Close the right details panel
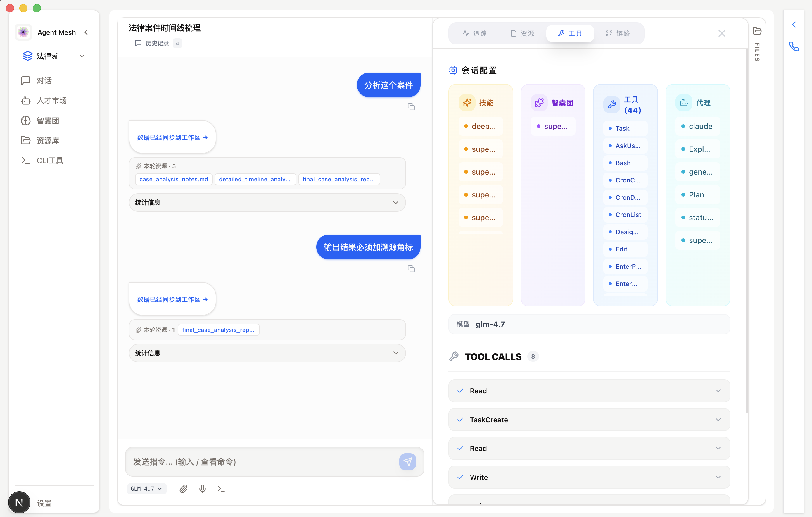Viewport: 812px width, 517px height. pyautogui.click(x=722, y=33)
